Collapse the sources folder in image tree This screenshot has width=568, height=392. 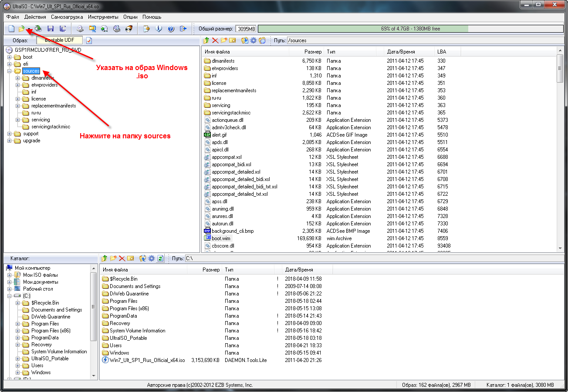tap(9, 71)
